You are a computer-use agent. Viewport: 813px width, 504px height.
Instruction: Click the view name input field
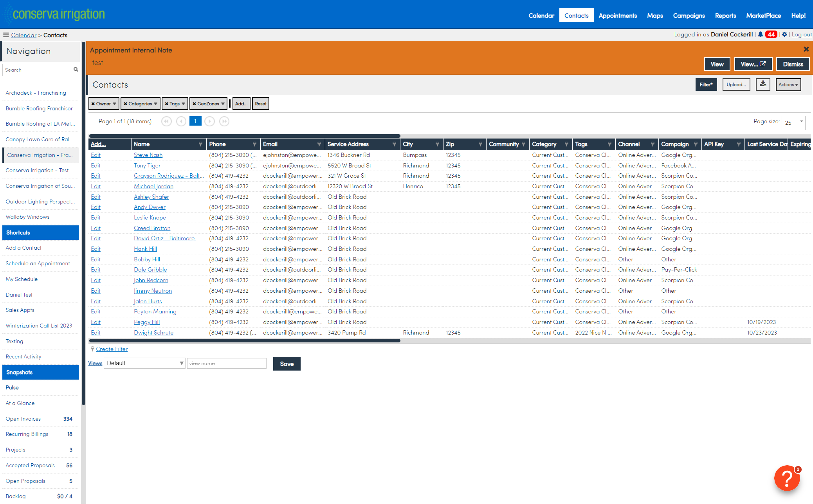click(227, 364)
